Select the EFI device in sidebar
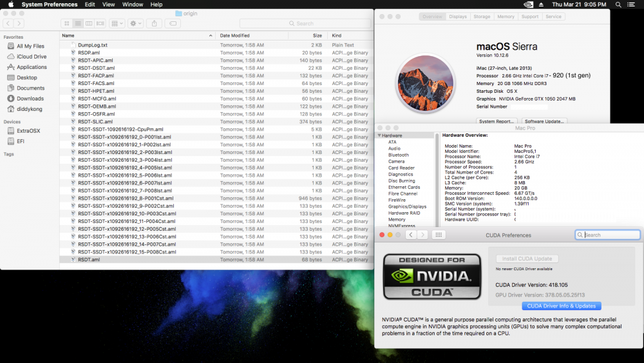 click(x=21, y=141)
